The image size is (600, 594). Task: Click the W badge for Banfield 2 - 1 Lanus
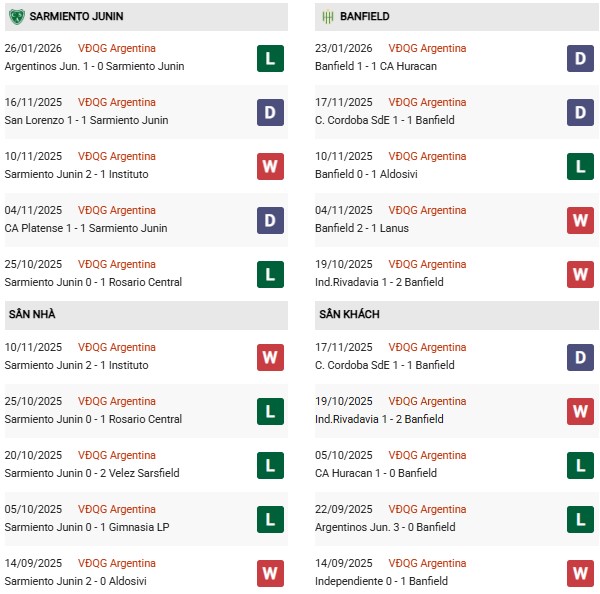(581, 220)
